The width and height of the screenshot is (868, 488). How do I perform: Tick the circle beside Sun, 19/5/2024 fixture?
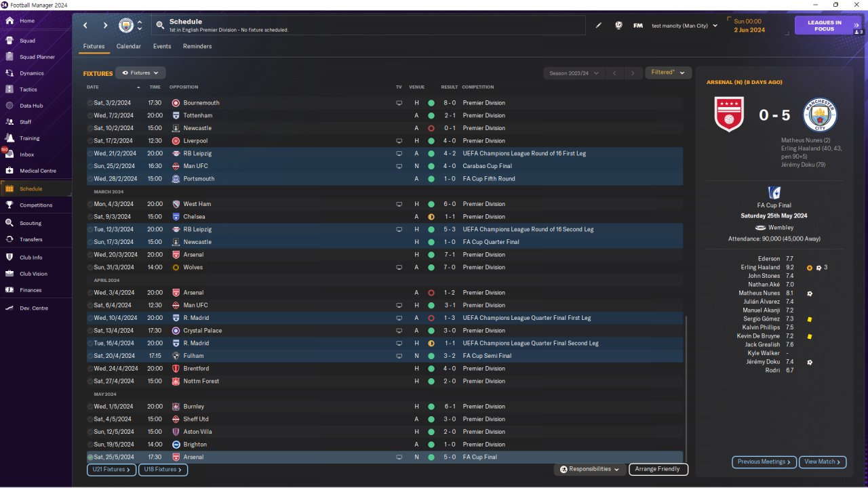click(x=90, y=445)
